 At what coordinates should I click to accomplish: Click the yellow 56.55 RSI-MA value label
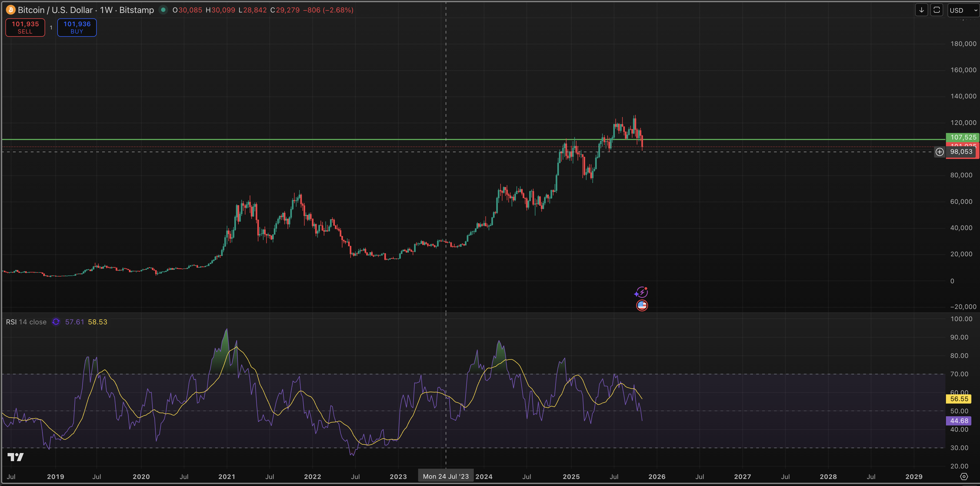959,399
